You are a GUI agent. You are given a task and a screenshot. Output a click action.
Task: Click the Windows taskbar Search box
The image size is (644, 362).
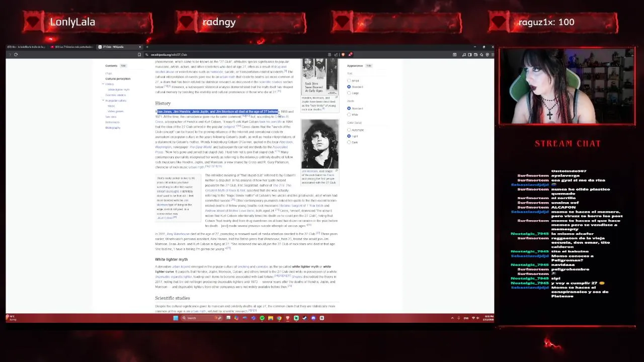pyautogui.click(x=201, y=318)
